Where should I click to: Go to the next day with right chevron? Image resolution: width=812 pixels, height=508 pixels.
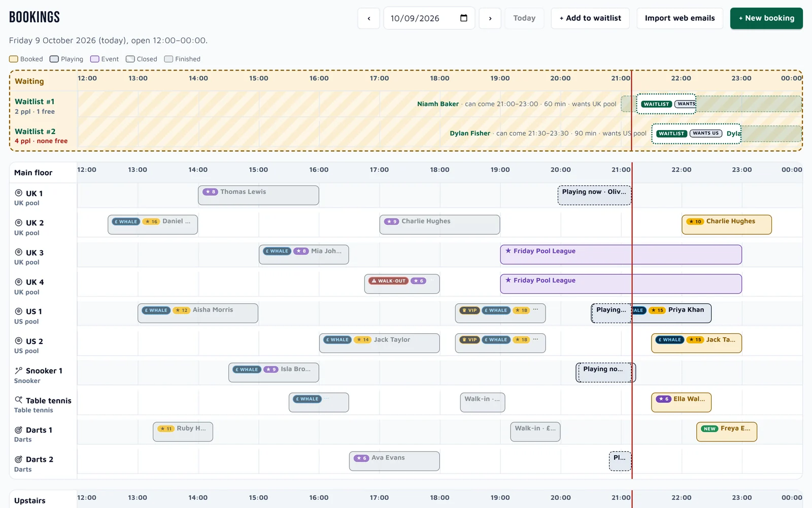coord(490,18)
